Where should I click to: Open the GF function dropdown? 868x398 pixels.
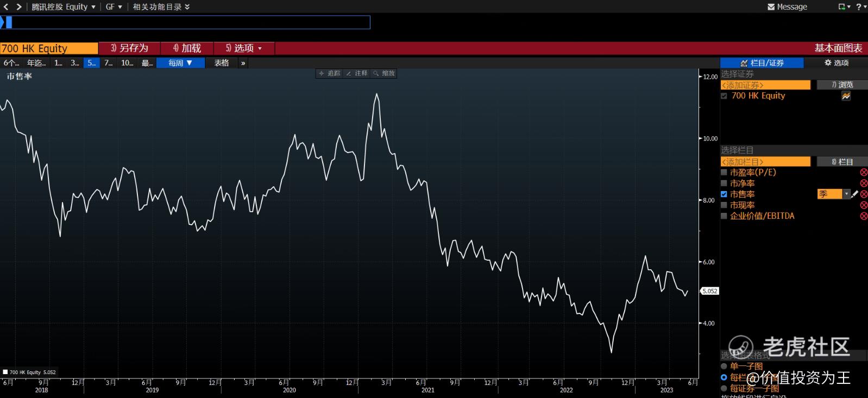(x=114, y=7)
